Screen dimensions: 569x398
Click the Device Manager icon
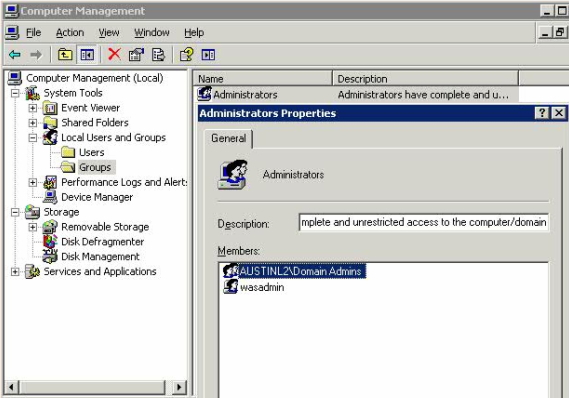[x=50, y=197]
